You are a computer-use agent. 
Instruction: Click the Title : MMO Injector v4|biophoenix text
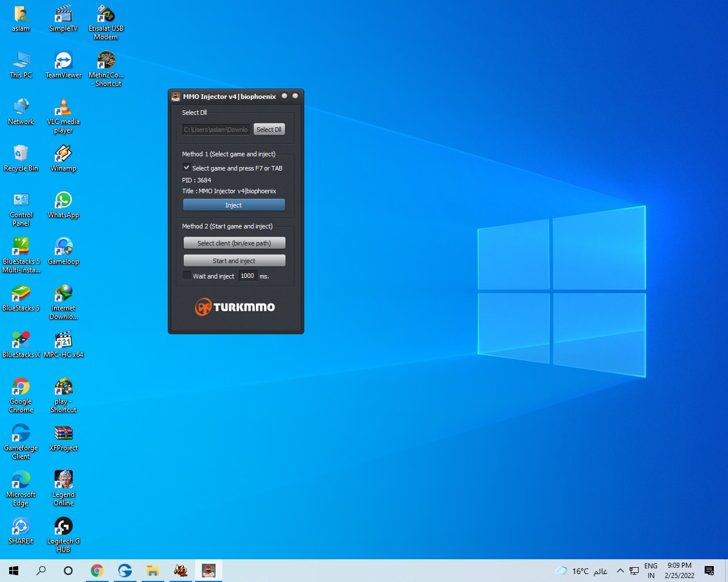coord(229,191)
